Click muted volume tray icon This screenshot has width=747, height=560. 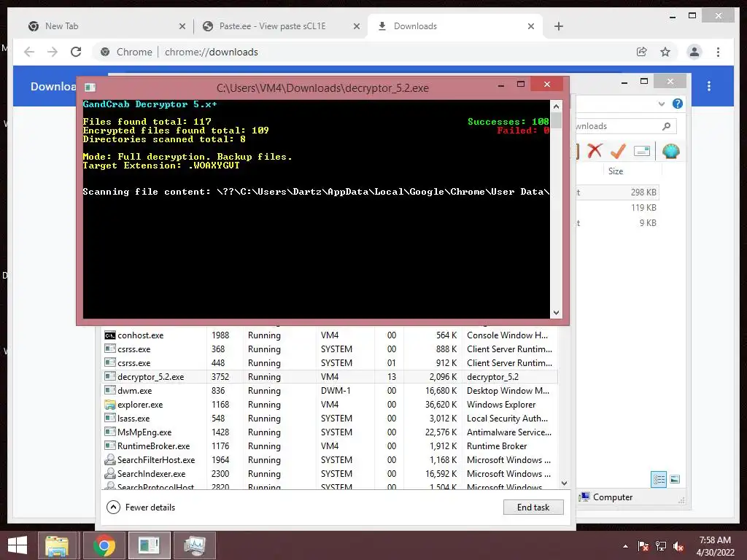678,546
